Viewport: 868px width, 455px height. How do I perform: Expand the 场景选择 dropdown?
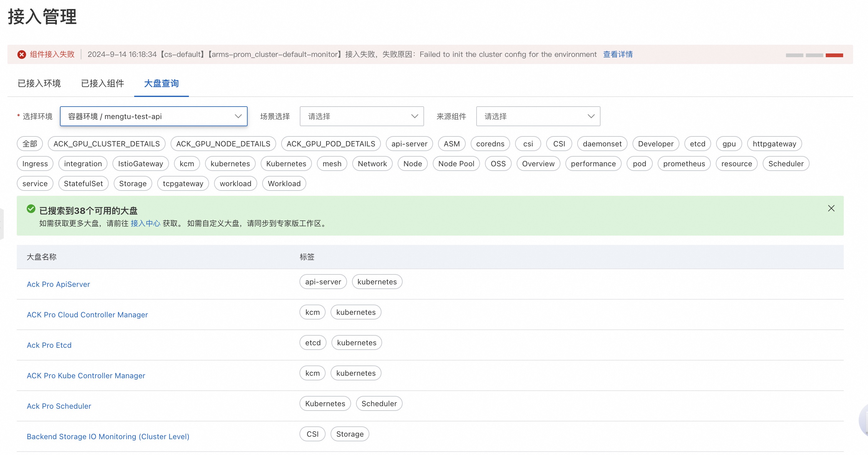(x=361, y=116)
